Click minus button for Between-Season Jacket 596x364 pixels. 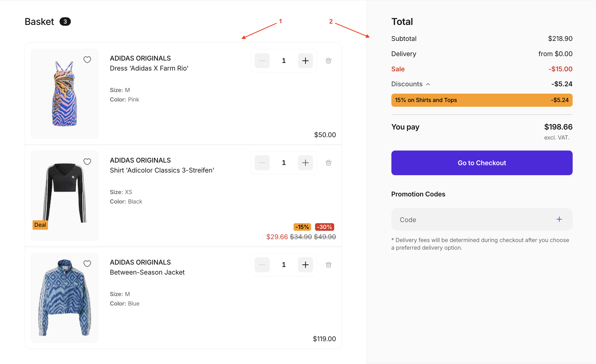262,265
